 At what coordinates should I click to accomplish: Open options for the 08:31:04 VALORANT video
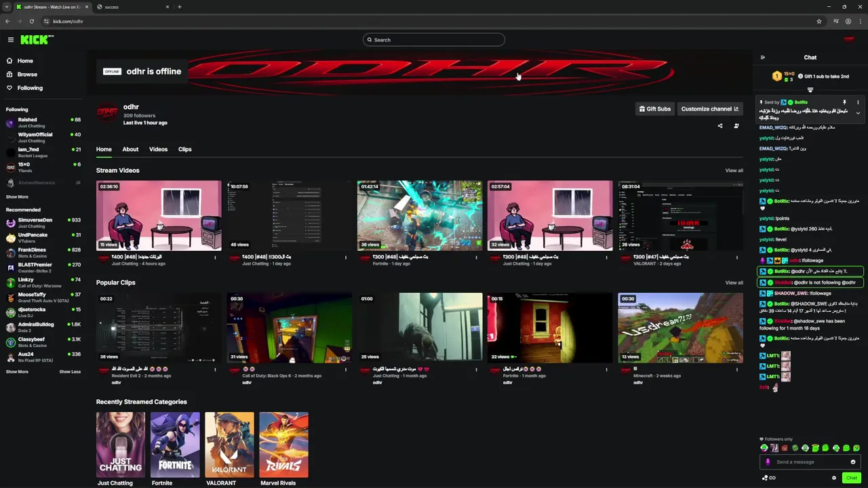[737, 258]
